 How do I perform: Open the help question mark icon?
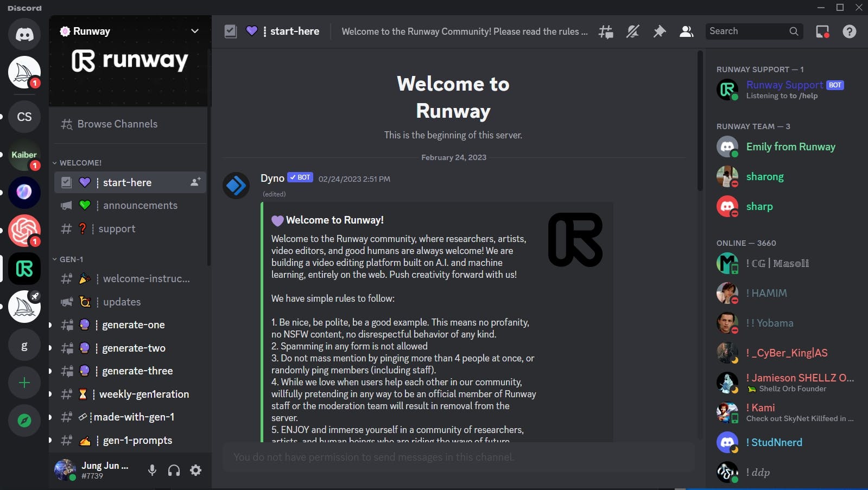pyautogui.click(x=850, y=31)
